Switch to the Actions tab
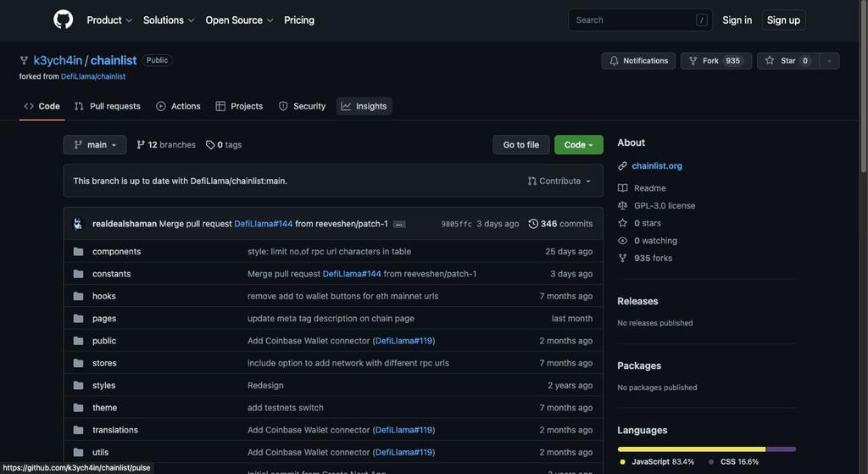This screenshot has width=868, height=474. click(178, 106)
